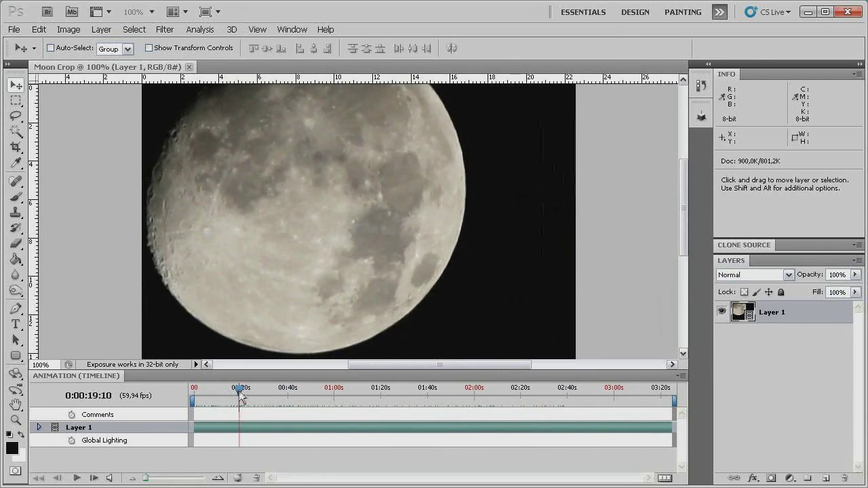Switch to the Painting workspace
Image resolution: width=868 pixels, height=488 pixels.
coord(683,12)
